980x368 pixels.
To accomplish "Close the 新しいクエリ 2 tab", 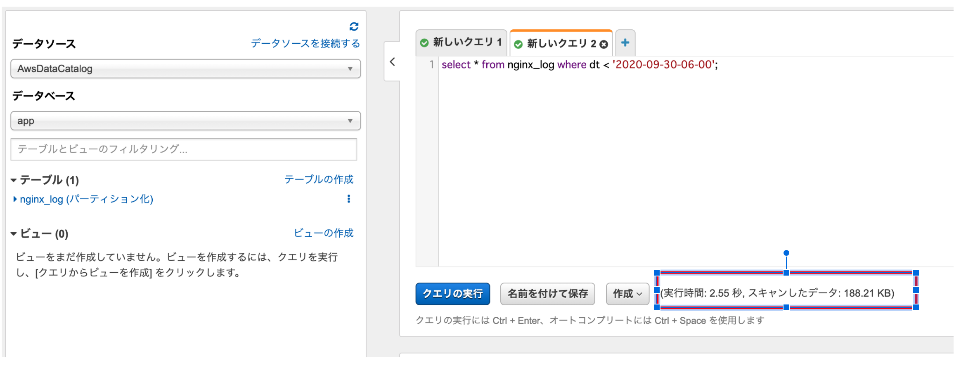I will coord(604,44).
